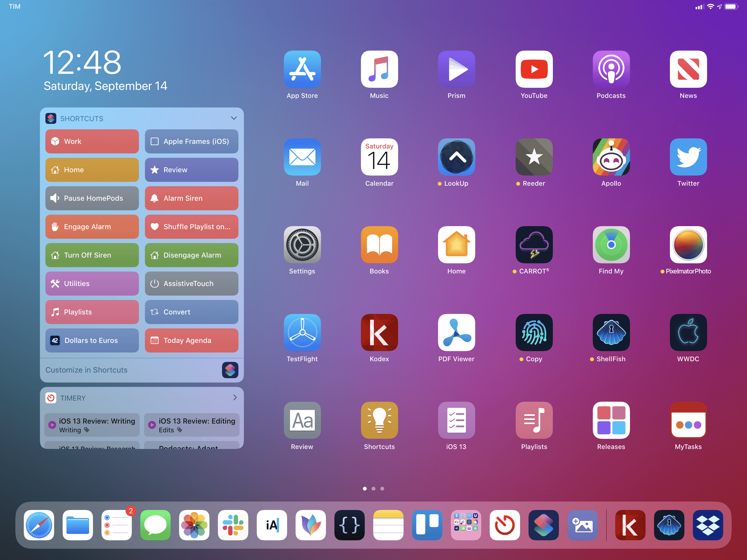
Task: Collapse the Shortcuts widget with the chevron
Action: click(234, 118)
